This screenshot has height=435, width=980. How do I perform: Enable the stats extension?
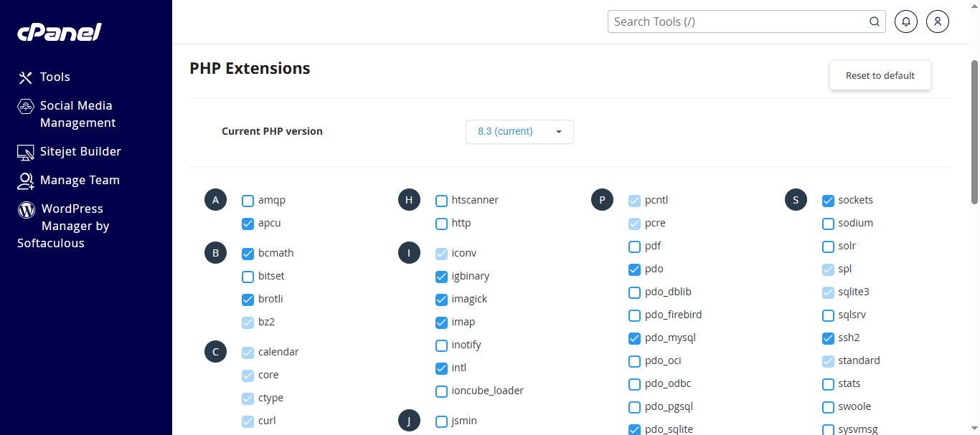828,384
